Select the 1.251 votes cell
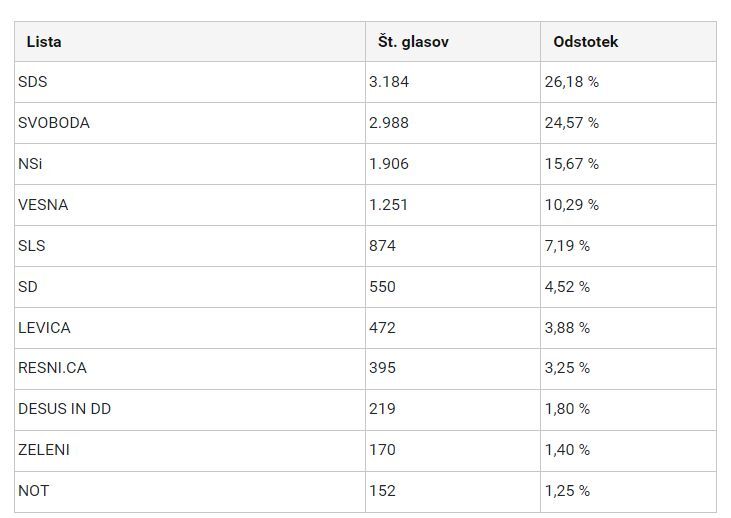731x518 pixels. point(389,205)
